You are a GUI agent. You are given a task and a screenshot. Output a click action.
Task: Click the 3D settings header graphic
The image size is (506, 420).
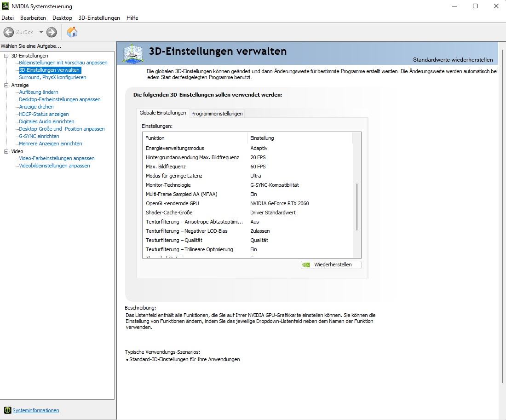coord(133,53)
